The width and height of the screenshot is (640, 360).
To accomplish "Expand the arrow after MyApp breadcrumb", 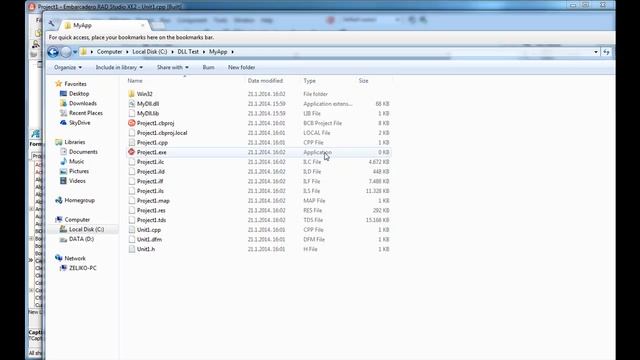I will (233, 52).
